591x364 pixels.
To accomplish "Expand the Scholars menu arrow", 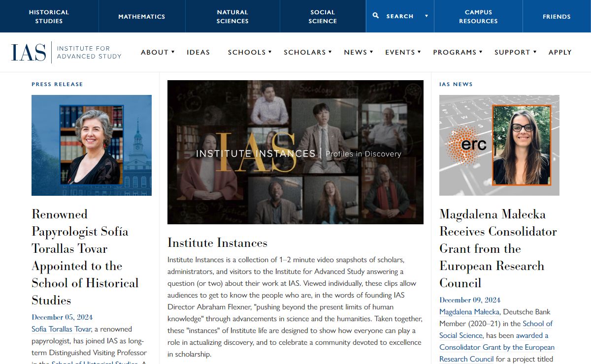I will point(330,52).
